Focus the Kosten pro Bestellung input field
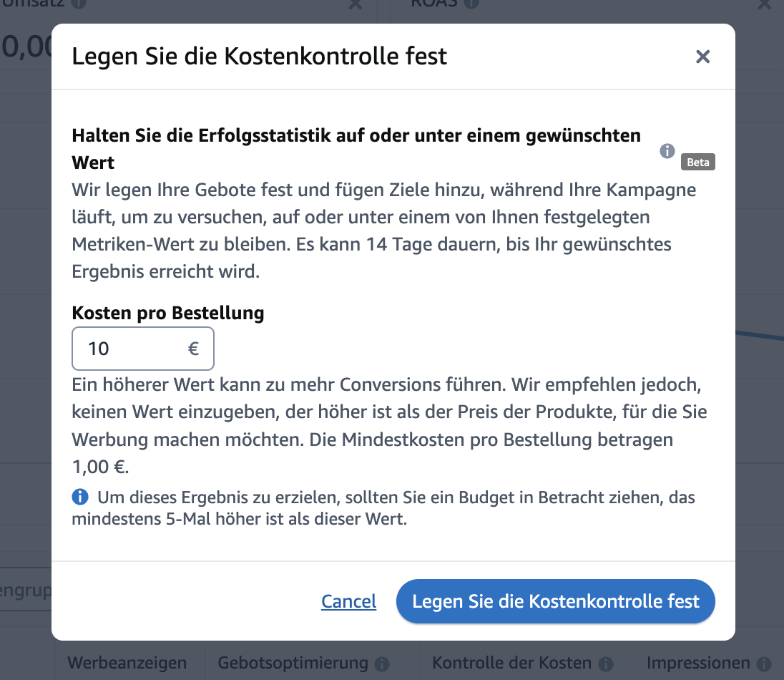 tap(143, 349)
